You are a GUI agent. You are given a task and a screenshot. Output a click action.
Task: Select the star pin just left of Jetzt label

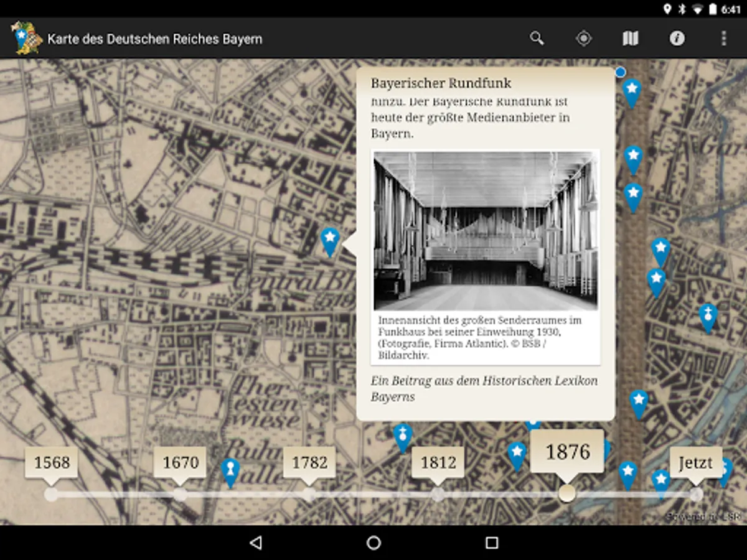[x=660, y=483]
